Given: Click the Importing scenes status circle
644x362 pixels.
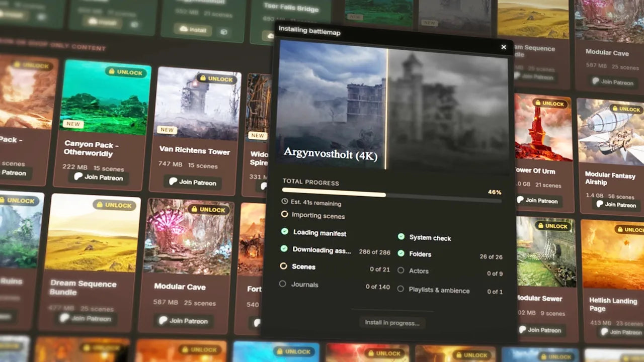Looking at the screenshot, I should [284, 214].
